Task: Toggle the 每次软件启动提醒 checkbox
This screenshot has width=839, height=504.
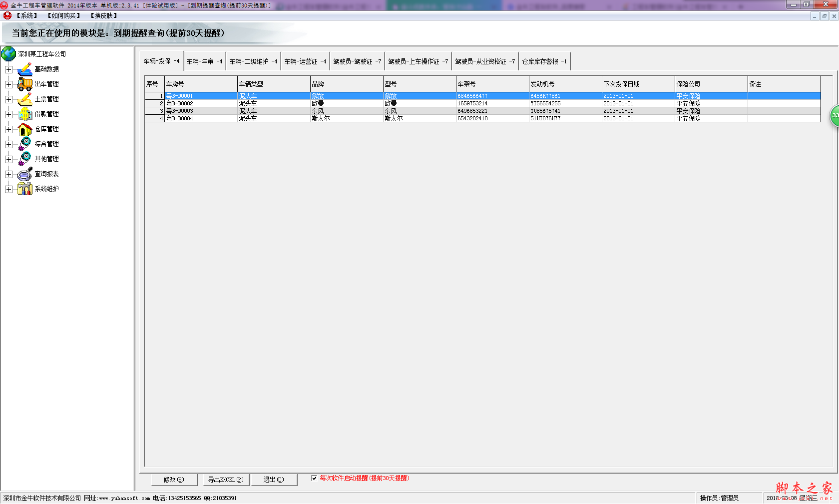Action: (x=314, y=478)
